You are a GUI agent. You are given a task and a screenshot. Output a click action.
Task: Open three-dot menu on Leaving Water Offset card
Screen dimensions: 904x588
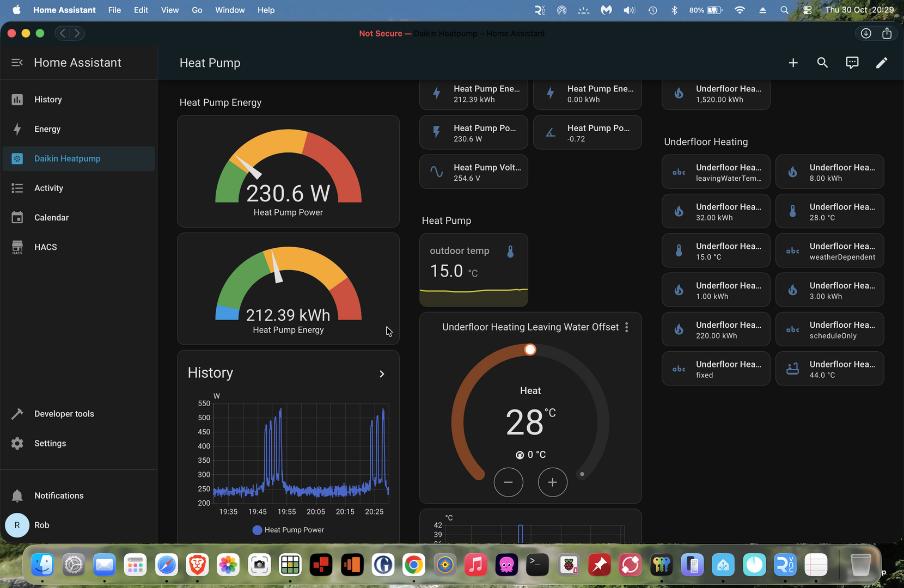coord(627,327)
